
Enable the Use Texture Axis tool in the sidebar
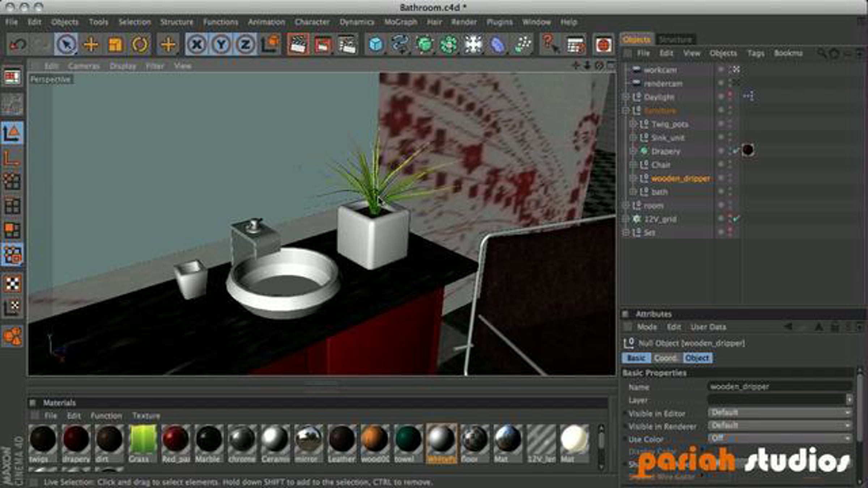[x=12, y=307]
